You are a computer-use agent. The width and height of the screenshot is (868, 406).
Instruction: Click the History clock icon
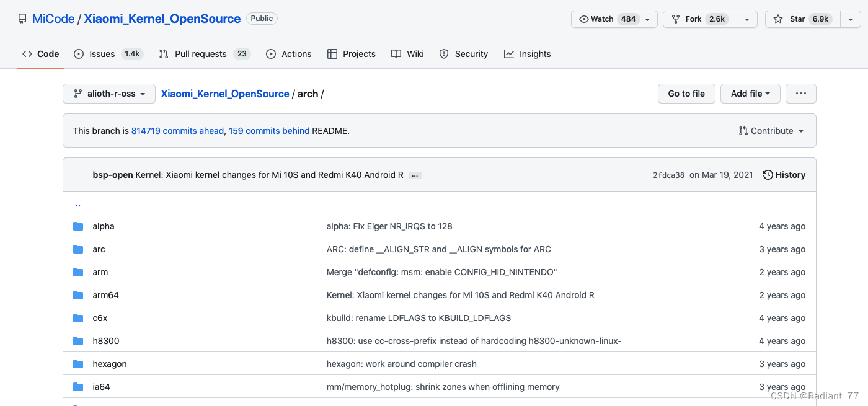pyautogui.click(x=768, y=175)
